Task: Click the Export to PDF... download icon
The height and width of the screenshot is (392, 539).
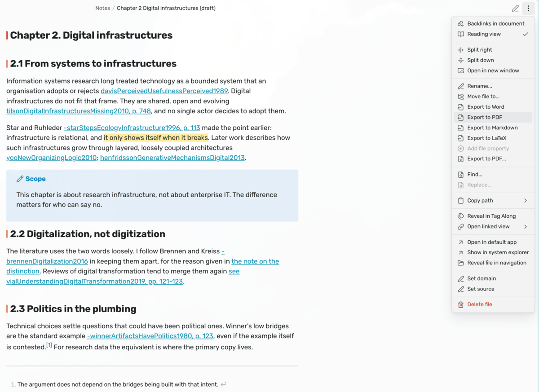Action: (x=460, y=159)
